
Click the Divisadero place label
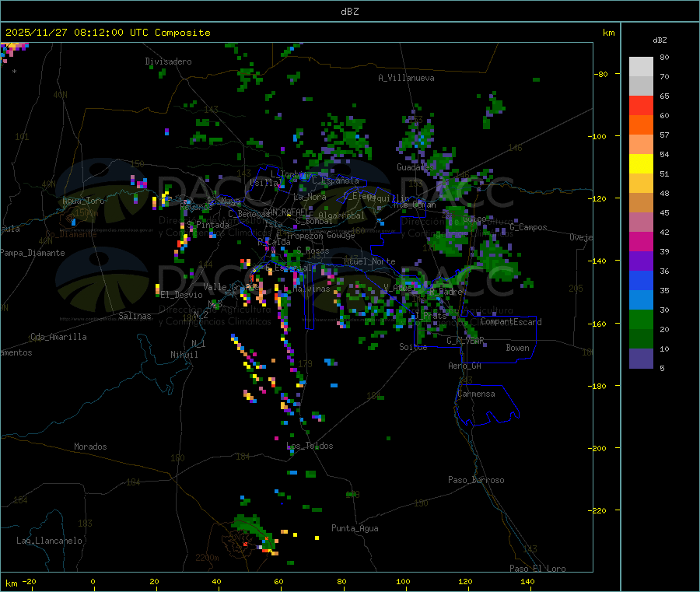(x=168, y=61)
